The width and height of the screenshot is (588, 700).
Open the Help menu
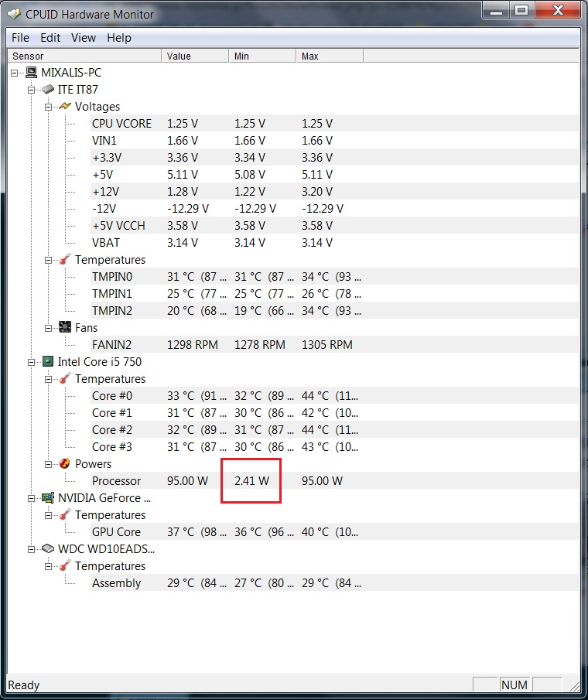119,38
